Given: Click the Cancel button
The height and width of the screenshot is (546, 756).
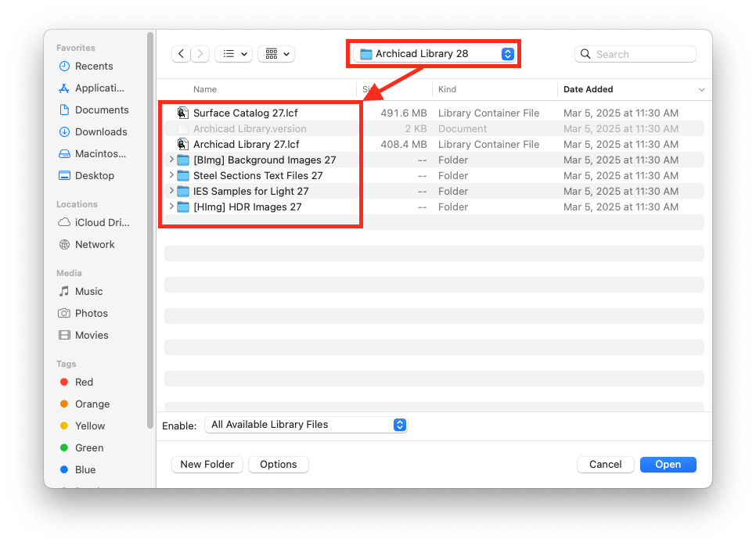Looking at the screenshot, I should coord(605,464).
